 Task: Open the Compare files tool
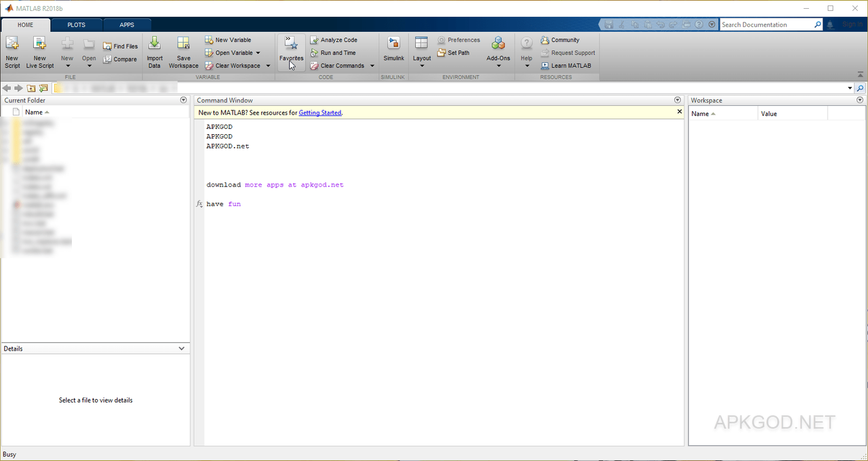(x=120, y=59)
